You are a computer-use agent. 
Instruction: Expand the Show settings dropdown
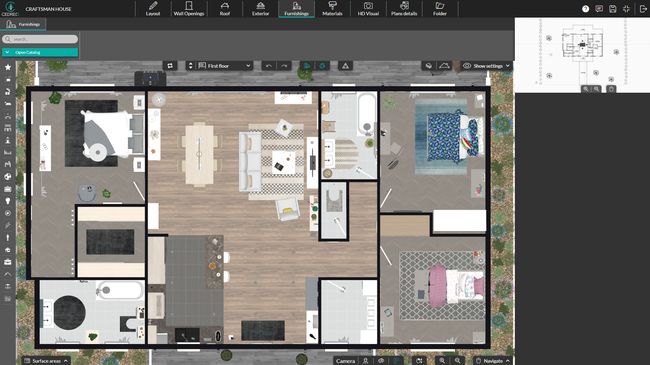click(x=487, y=66)
